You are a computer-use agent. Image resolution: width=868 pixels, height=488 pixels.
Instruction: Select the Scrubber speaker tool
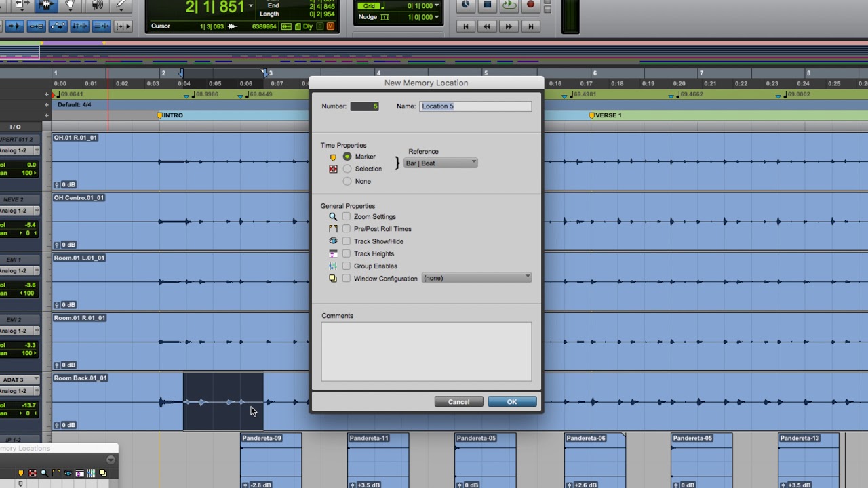(x=98, y=5)
